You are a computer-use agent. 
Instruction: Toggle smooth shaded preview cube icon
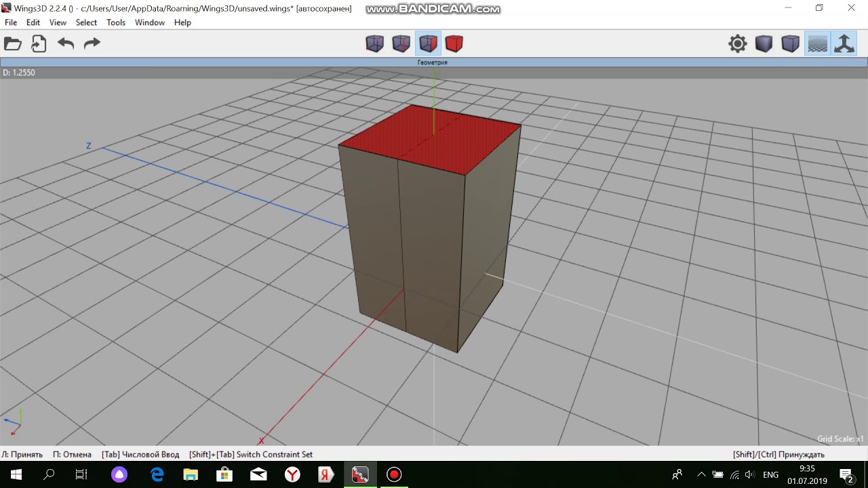791,44
